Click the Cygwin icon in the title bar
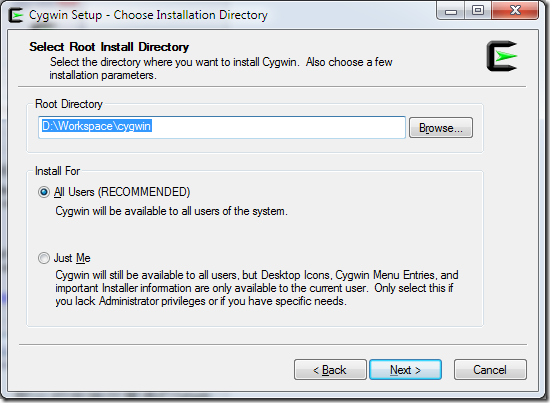The width and height of the screenshot is (550, 403). tap(16, 15)
